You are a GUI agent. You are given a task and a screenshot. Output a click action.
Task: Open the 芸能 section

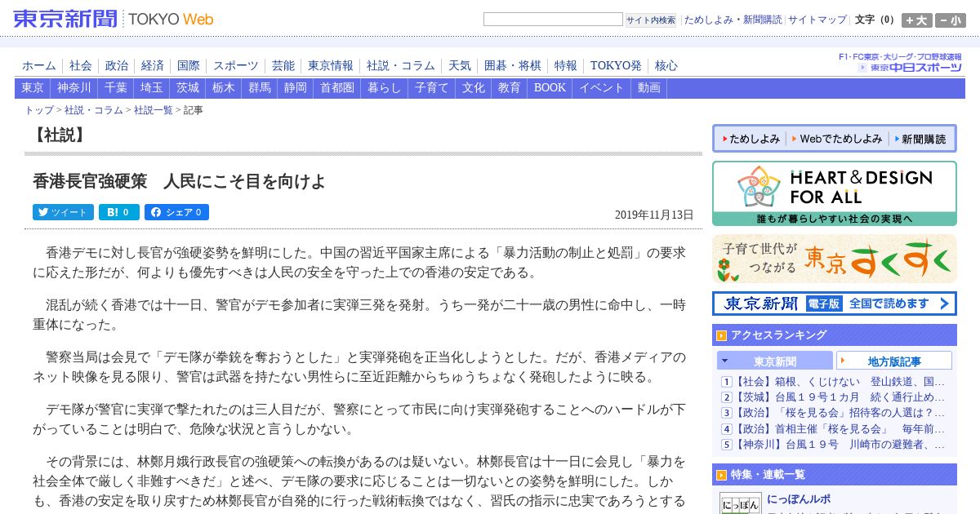click(283, 66)
